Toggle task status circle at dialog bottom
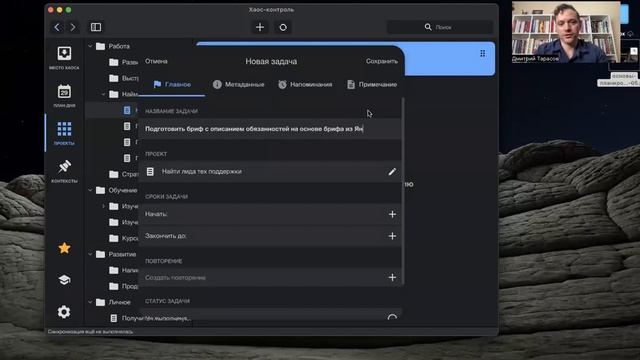Image resolution: width=640 pixels, height=360 pixels. [x=392, y=318]
